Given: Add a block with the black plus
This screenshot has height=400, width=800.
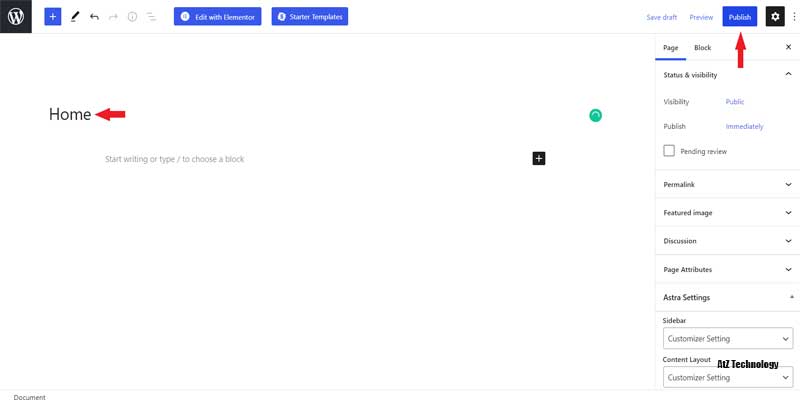Looking at the screenshot, I should click(539, 159).
